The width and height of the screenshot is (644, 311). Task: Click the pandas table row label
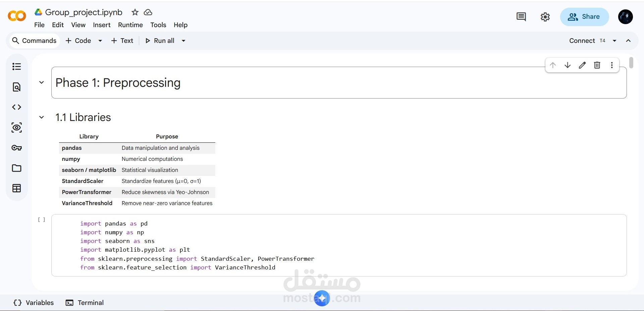(x=72, y=148)
